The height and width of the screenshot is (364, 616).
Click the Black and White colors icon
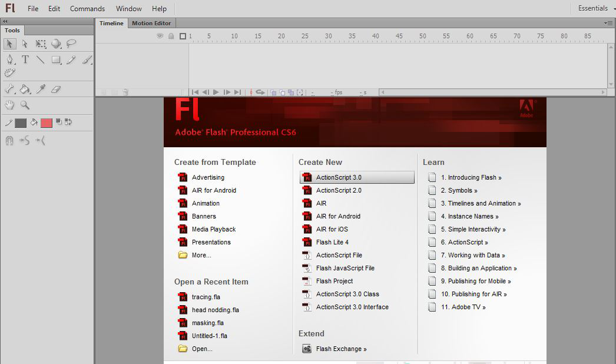(x=59, y=122)
